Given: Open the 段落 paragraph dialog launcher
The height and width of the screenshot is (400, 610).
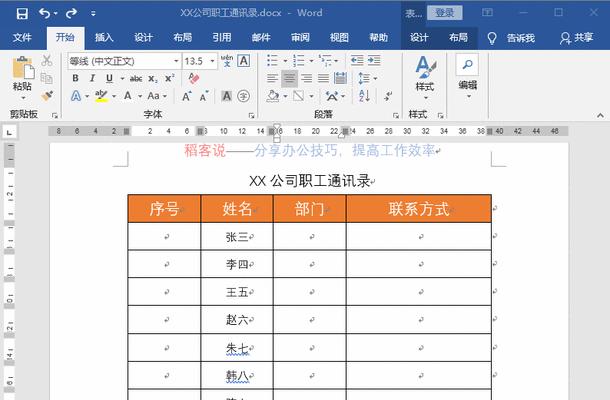Looking at the screenshot, I should [x=396, y=116].
